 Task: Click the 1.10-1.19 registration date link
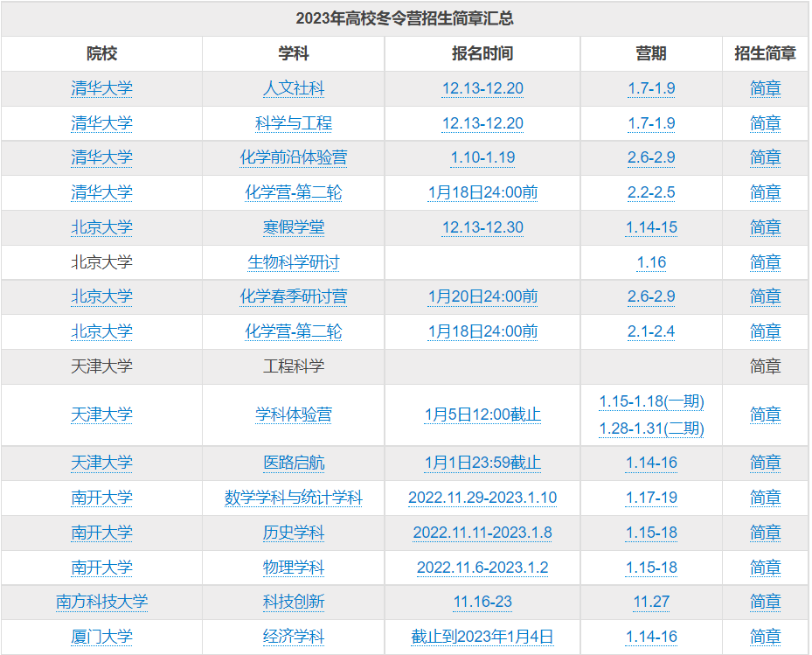482,157
